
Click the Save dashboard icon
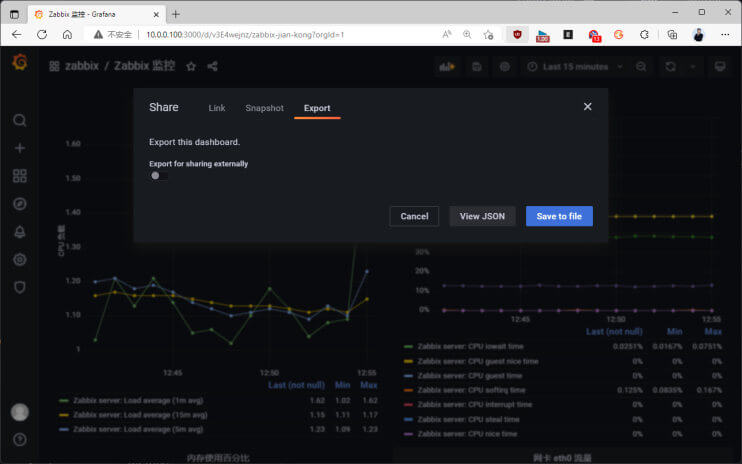(477, 67)
